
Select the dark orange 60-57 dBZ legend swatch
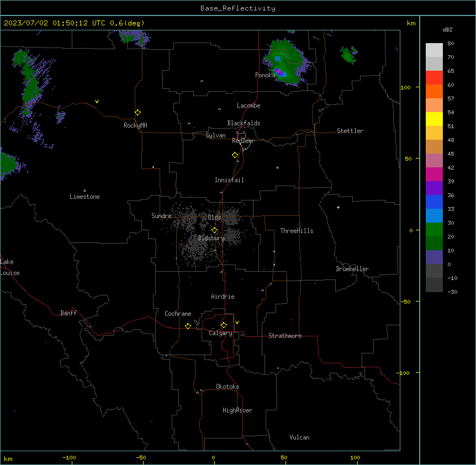(x=434, y=92)
